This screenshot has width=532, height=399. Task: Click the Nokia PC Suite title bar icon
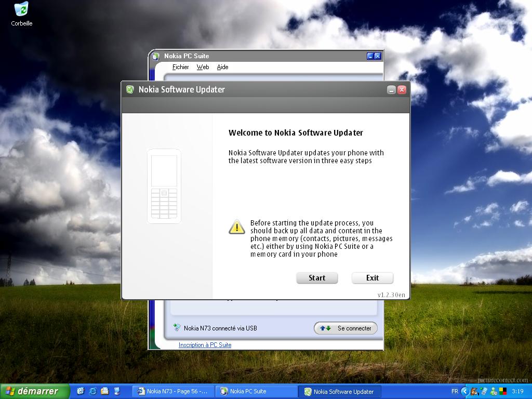[156, 56]
